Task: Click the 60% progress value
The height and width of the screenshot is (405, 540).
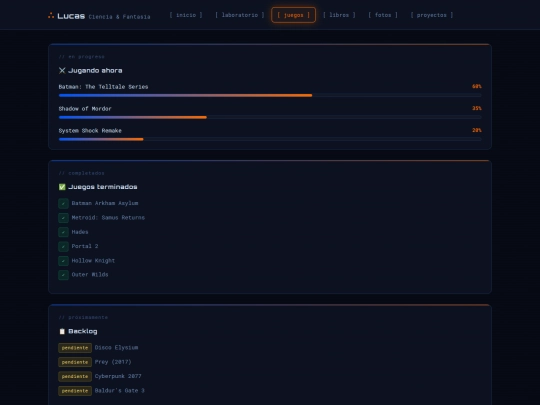Action: 477,86
